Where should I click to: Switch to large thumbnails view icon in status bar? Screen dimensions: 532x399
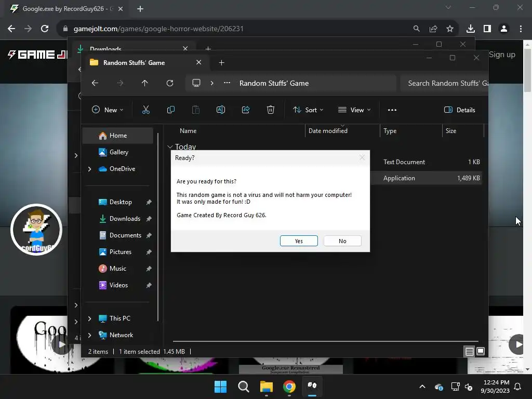click(481, 351)
